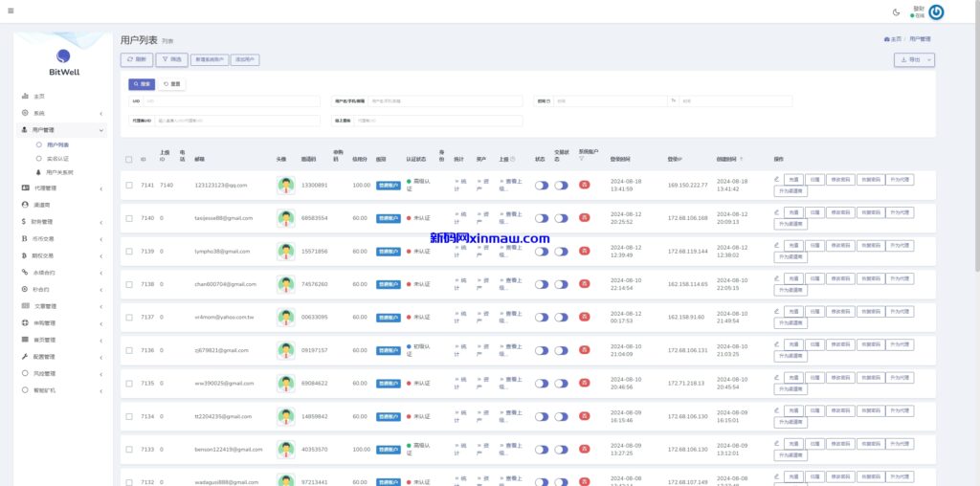Toggle the 交易状态 switch for user 7140
980x486 pixels.
pyautogui.click(x=561, y=218)
